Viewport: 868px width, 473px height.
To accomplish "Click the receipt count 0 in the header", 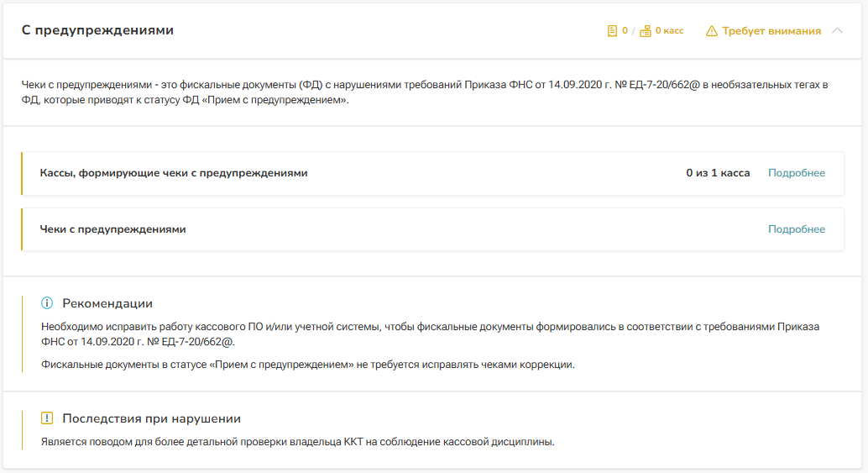I will click(x=625, y=31).
